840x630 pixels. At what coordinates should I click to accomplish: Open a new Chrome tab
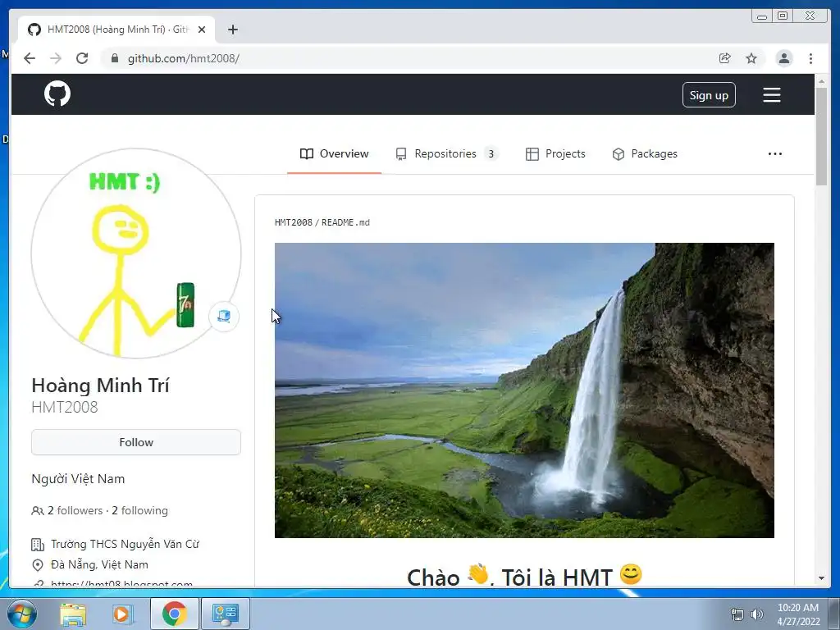(232, 30)
